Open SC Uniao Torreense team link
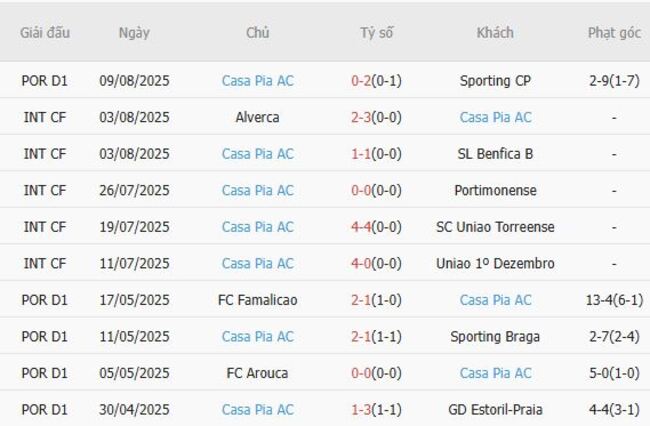The width and height of the screenshot is (650, 426). 495,227
